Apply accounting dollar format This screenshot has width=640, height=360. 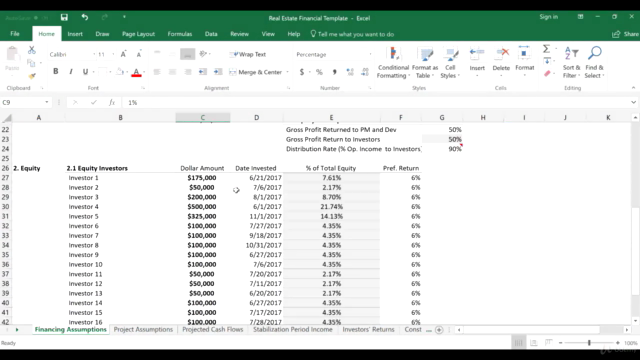point(302,72)
